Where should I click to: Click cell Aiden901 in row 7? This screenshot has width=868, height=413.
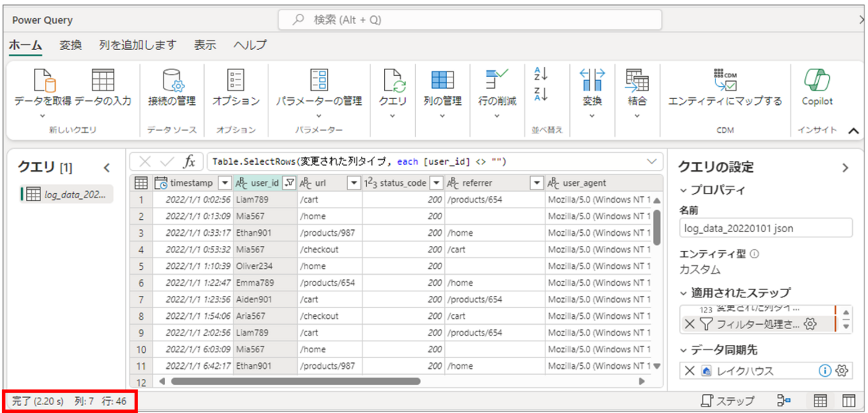click(265, 299)
